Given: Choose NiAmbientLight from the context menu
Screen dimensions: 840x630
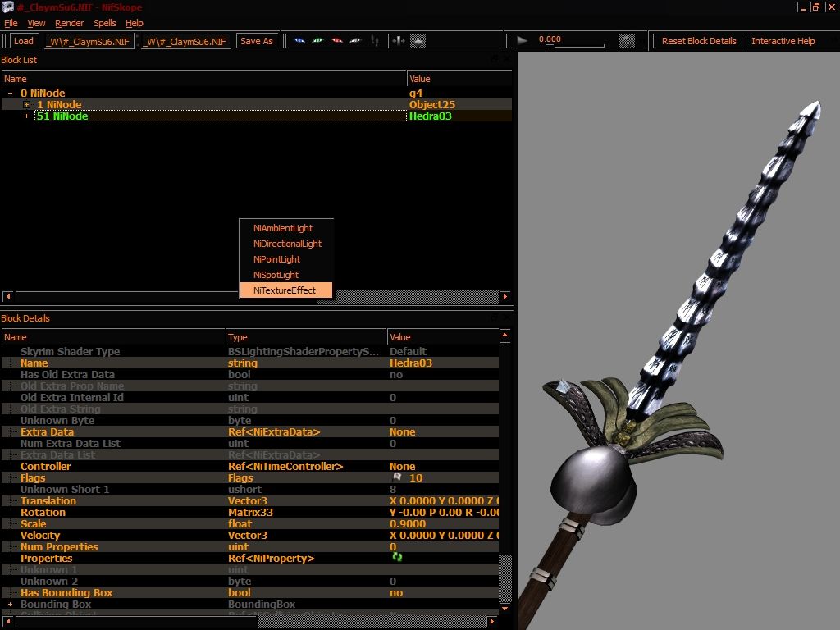Looking at the screenshot, I should point(286,228).
